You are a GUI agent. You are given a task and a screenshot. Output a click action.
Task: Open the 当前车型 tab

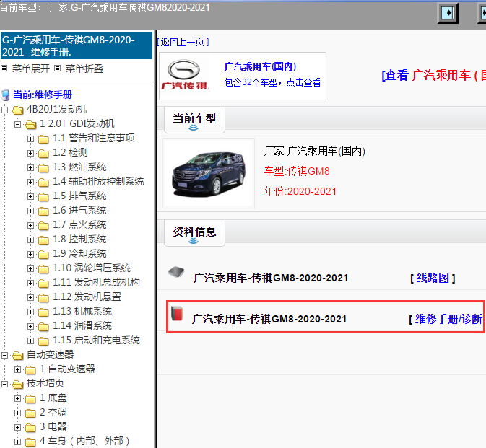[x=194, y=120]
